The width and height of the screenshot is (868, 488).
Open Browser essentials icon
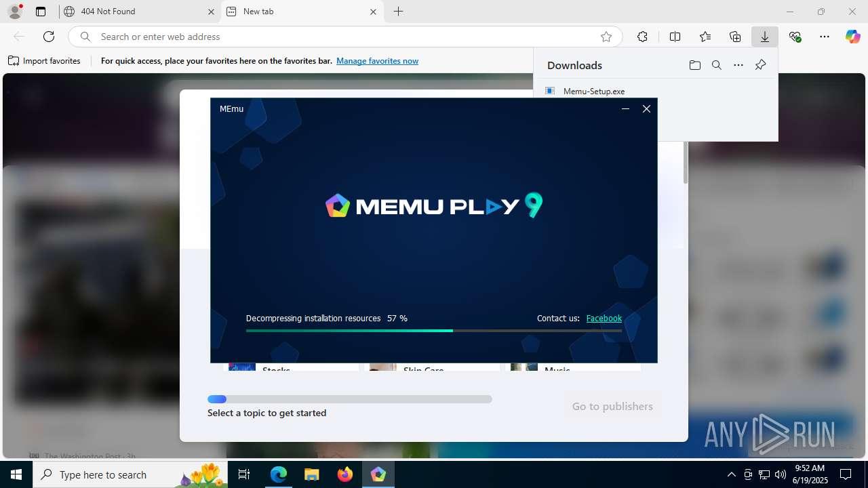click(795, 37)
